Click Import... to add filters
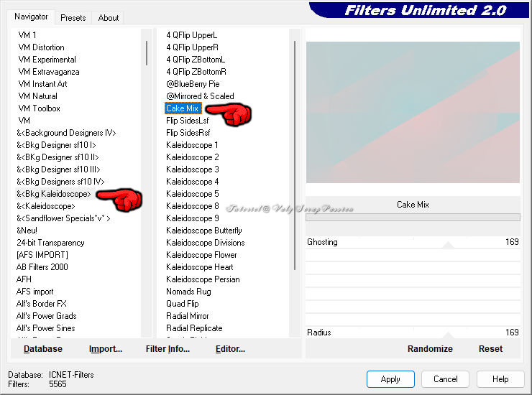This screenshot has width=532, height=395. [106, 349]
